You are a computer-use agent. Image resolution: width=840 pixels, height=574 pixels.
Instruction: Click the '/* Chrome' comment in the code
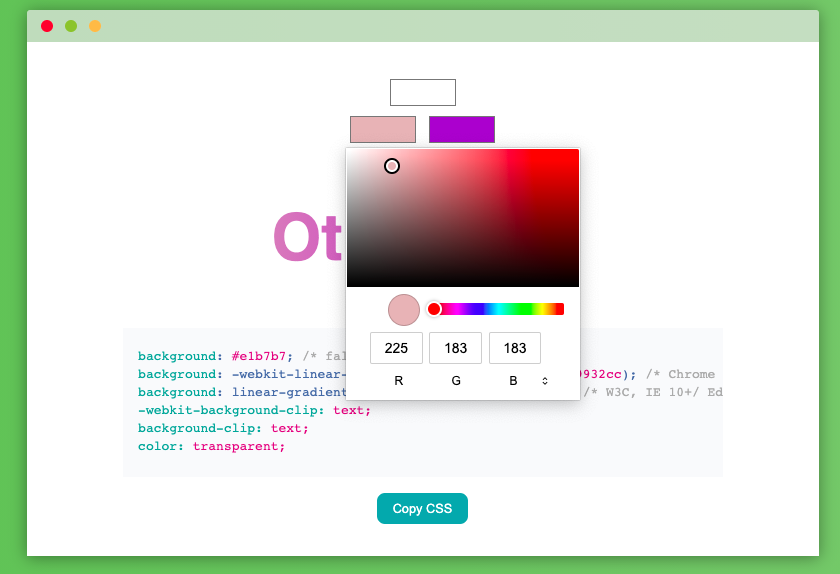tap(680, 374)
